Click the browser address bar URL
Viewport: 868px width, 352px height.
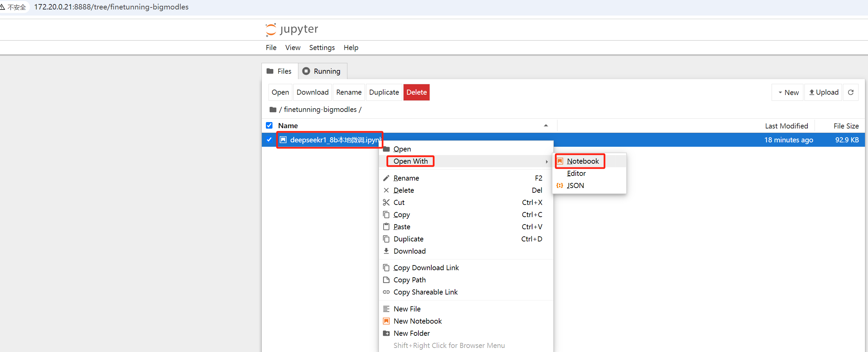[111, 7]
